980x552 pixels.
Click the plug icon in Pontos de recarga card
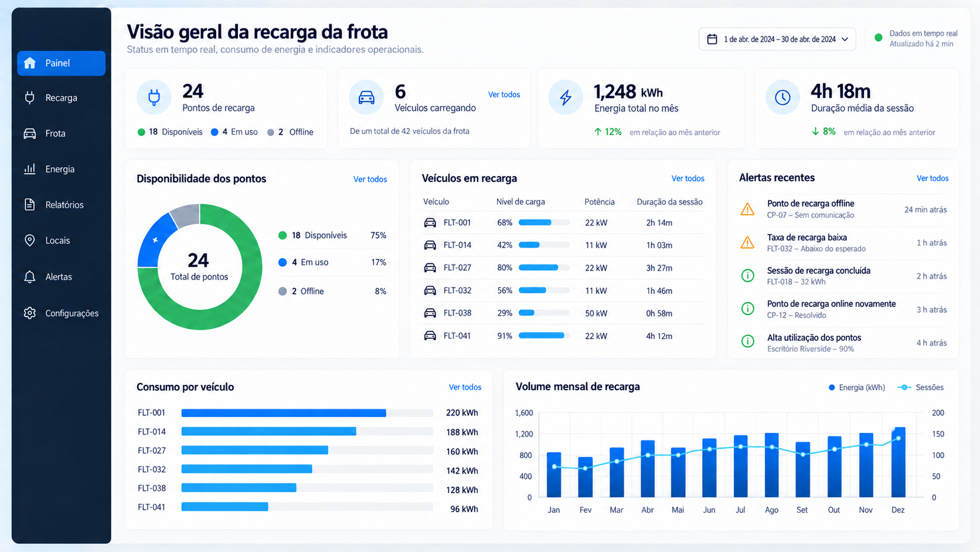(x=154, y=97)
